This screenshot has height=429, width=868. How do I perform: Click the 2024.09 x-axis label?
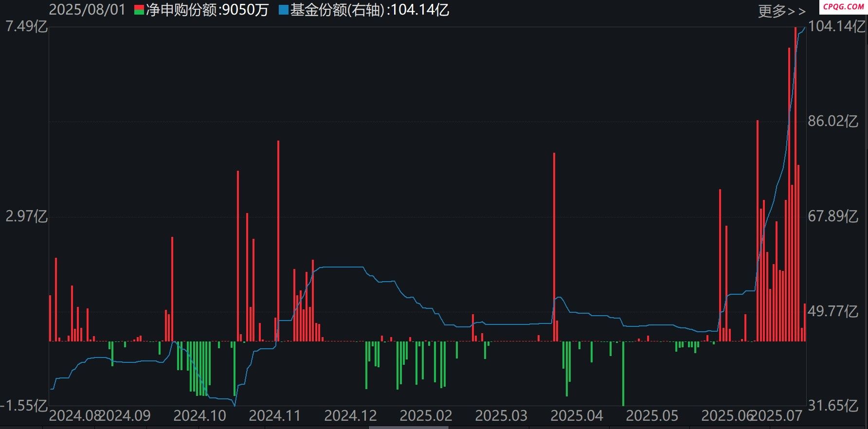(x=126, y=416)
